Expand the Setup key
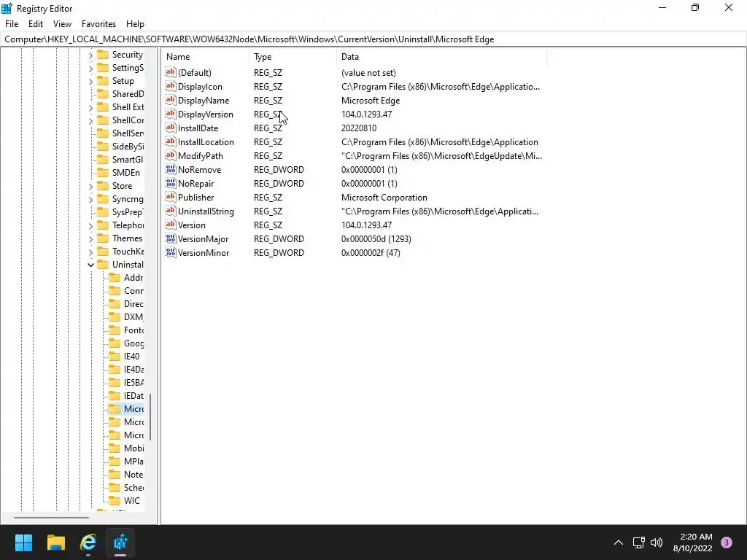747x560 pixels. (x=90, y=81)
